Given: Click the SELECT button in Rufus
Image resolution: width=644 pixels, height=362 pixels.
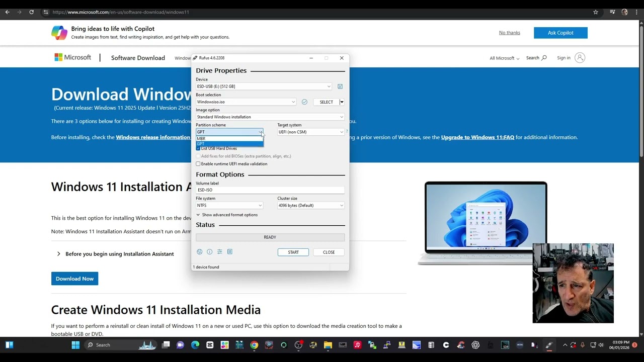Looking at the screenshot, I should [326, 102].
